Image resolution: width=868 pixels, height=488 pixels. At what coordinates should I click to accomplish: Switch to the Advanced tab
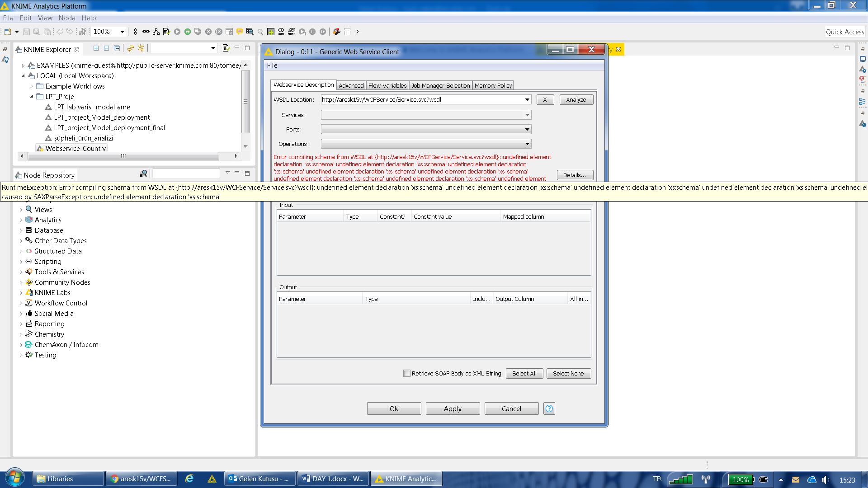pyautogui.click(x=351, y=85)
